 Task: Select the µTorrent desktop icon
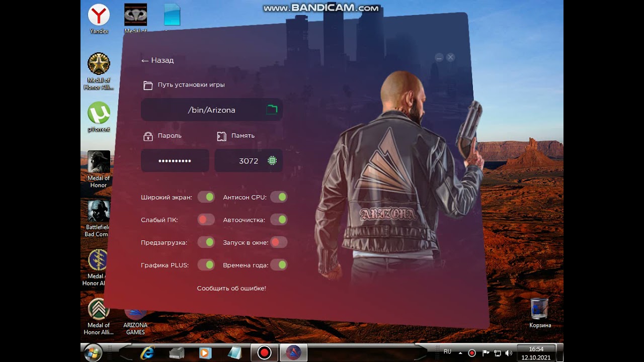[99, 117]
